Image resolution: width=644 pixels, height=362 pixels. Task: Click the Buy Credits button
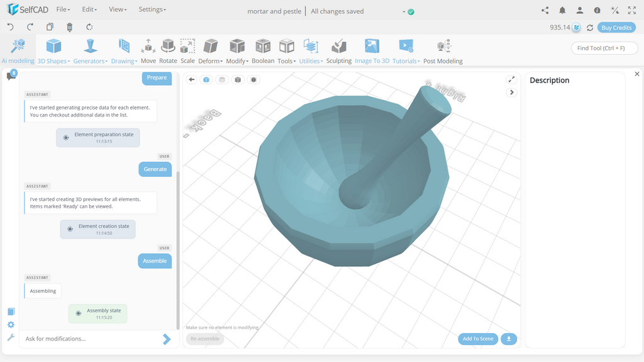(616, 28)
